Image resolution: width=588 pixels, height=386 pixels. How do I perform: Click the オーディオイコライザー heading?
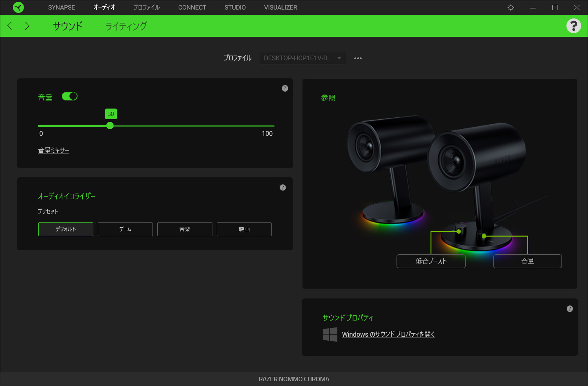click(67, 196)
